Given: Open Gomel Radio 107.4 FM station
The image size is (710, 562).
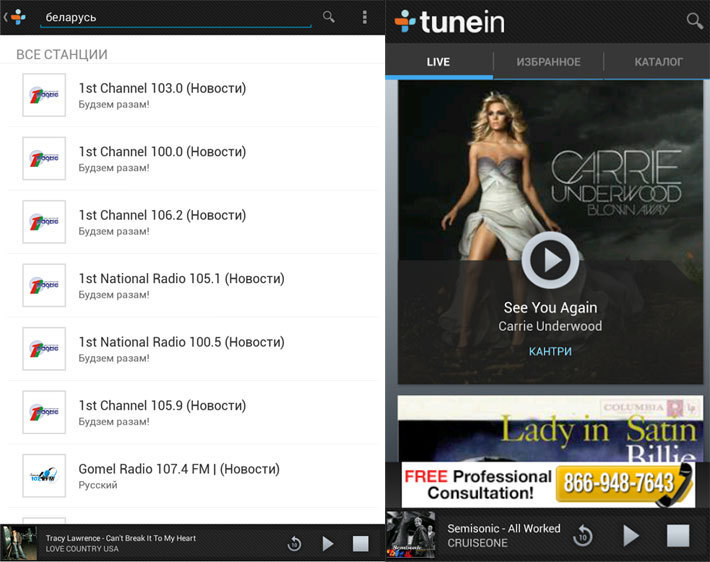Looking at the screenshot, I should point(192,476).
